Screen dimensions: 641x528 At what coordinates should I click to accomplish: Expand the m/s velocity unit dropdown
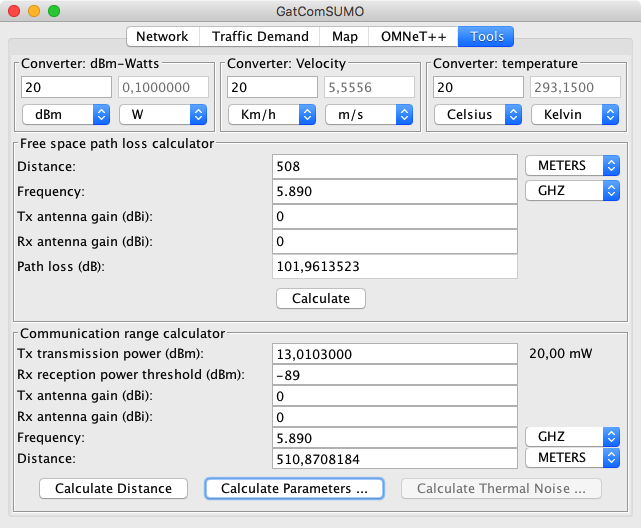pos(368,114)
